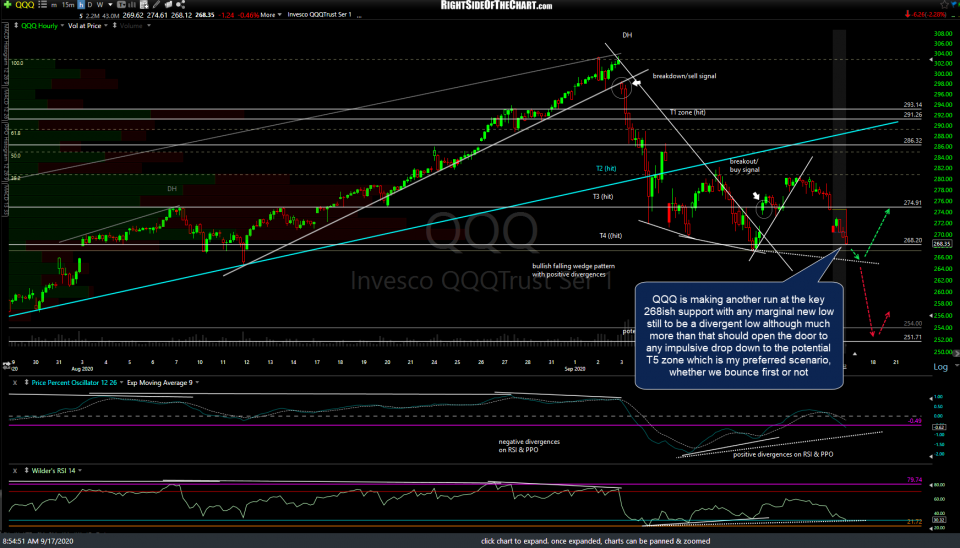The height and width of the screenshot is (548, 960).
Task: Expand the More quote data dropdown
Action: [x=271, y=15]
